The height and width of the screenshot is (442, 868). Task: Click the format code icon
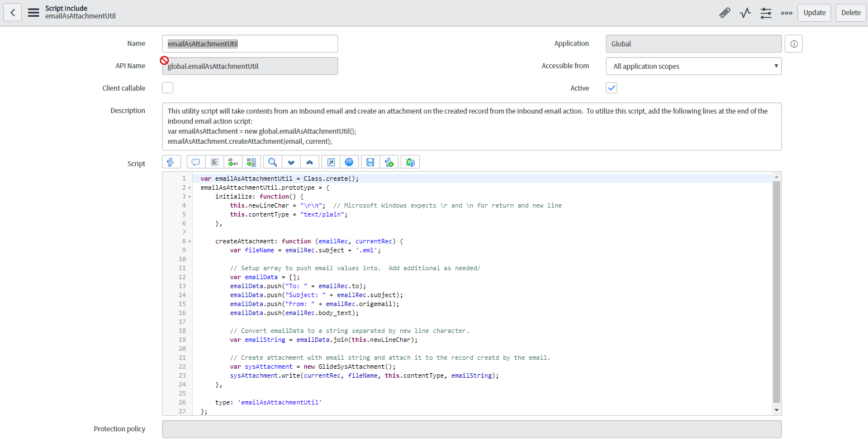click(x=215, y=162)
